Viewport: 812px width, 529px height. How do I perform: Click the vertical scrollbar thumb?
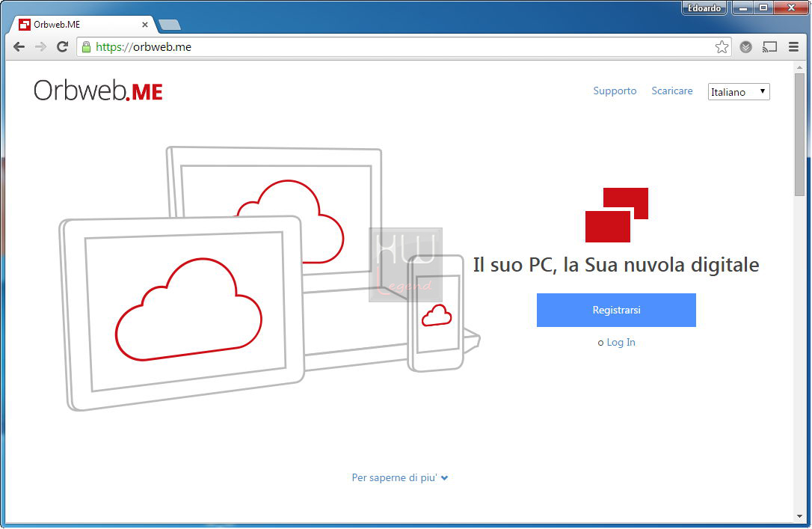click(799, 135)
